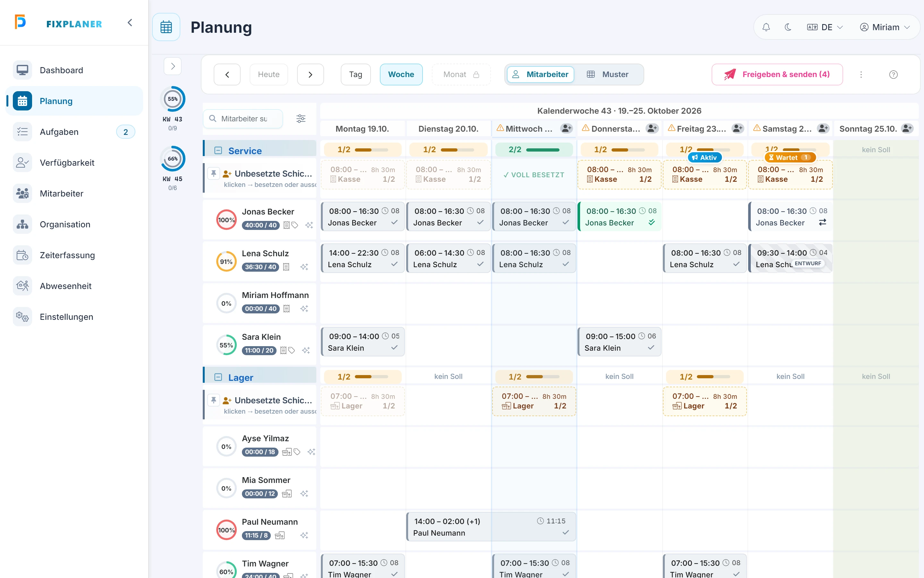Image resolution: width=924 pixels, height=578 pixels.
Task: Switch to Muster view toggle
Action: click(607, 74)
